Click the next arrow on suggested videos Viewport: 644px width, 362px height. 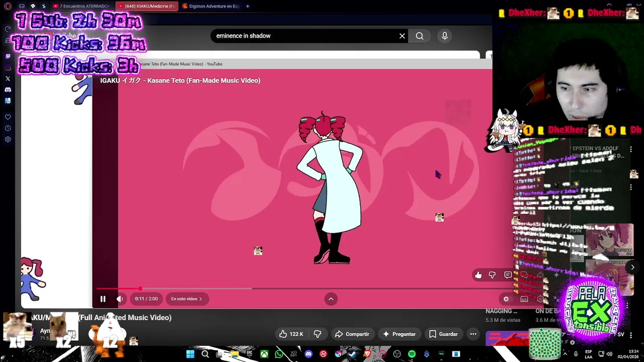(x=632, y=267)
